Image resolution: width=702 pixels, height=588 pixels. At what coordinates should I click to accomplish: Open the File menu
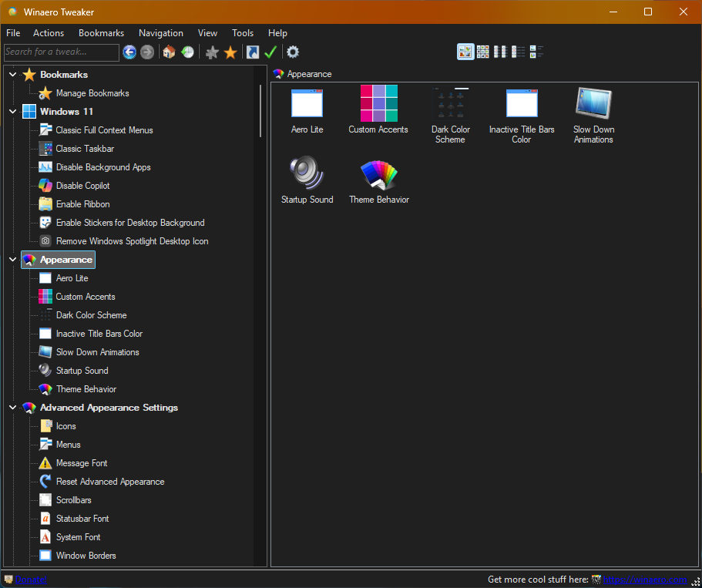[x=13, y=33]
